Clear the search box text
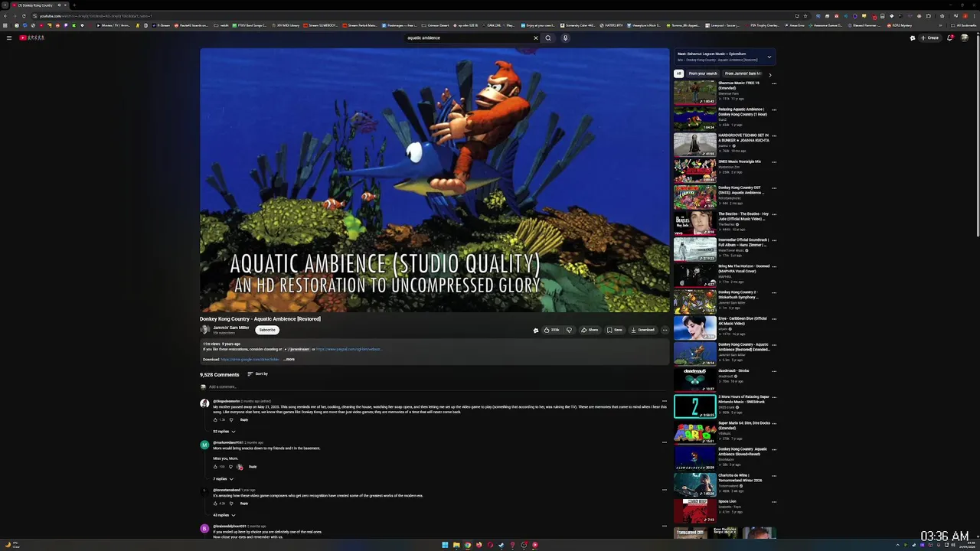This screenshot has height=551, width=980. coord(536,37)
